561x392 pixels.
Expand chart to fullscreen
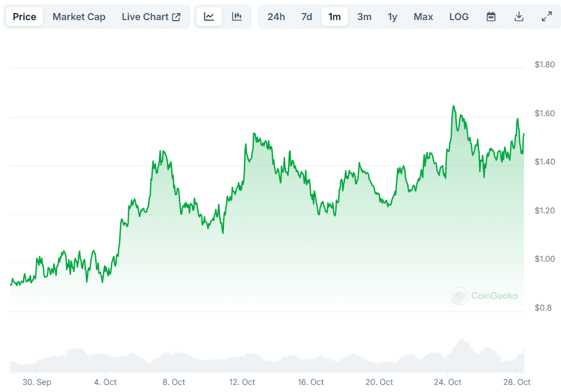547,17
